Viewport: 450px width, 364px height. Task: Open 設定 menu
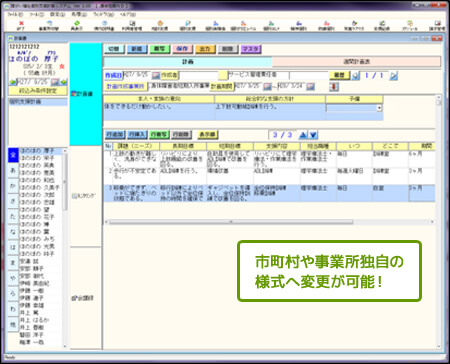coord(57,15)
